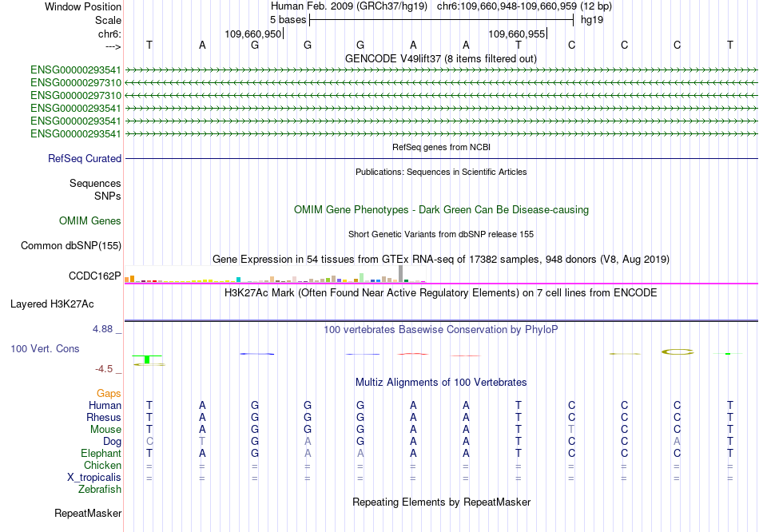Viewport: 759px width, 532px height.
Task: Click the ---> base sequence direction label
Action: [x=113, y=46]
